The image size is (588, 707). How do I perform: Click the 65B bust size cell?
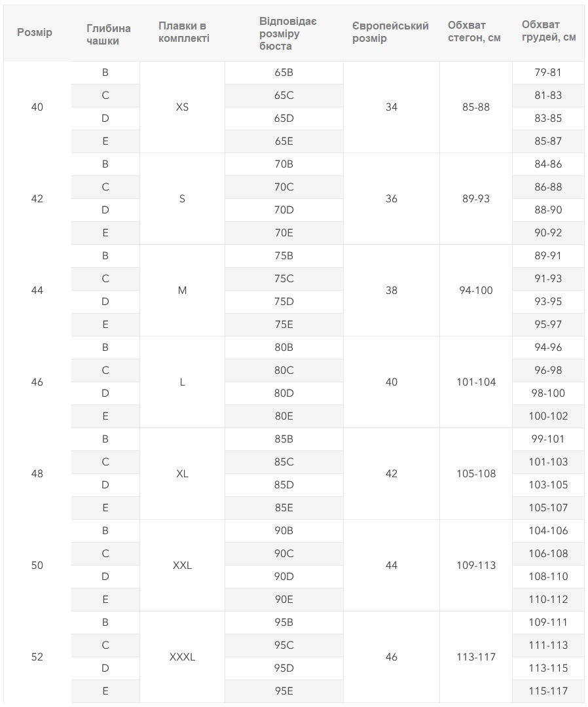pyautogui.click(x=284, y=73)
